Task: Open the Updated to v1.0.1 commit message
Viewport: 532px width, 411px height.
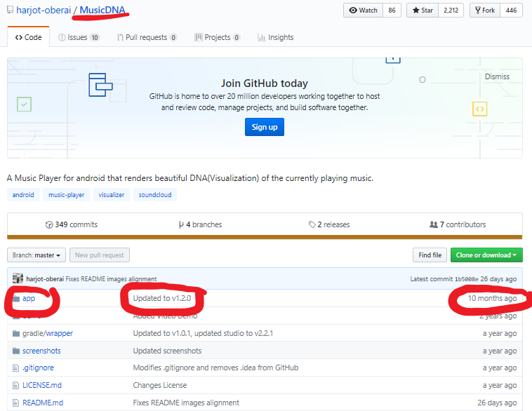Action: [203, 333]
